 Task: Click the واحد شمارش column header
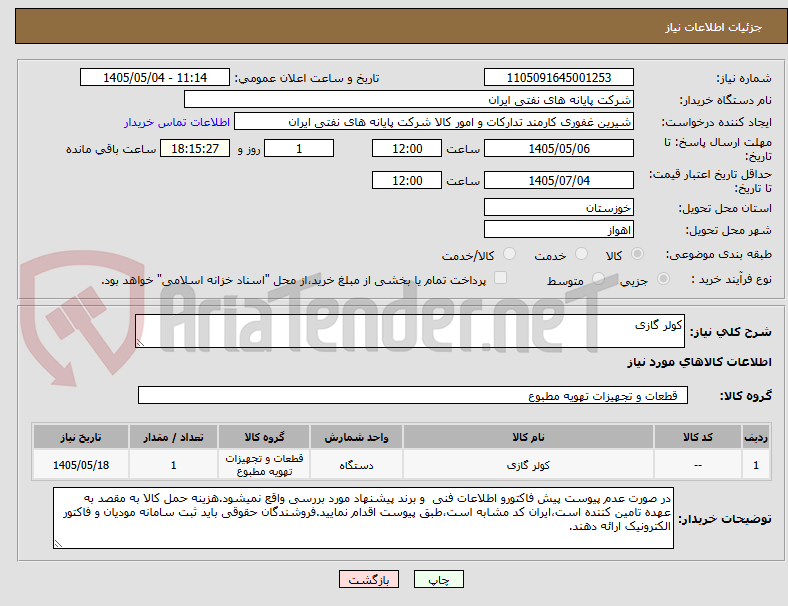point(356,437)
